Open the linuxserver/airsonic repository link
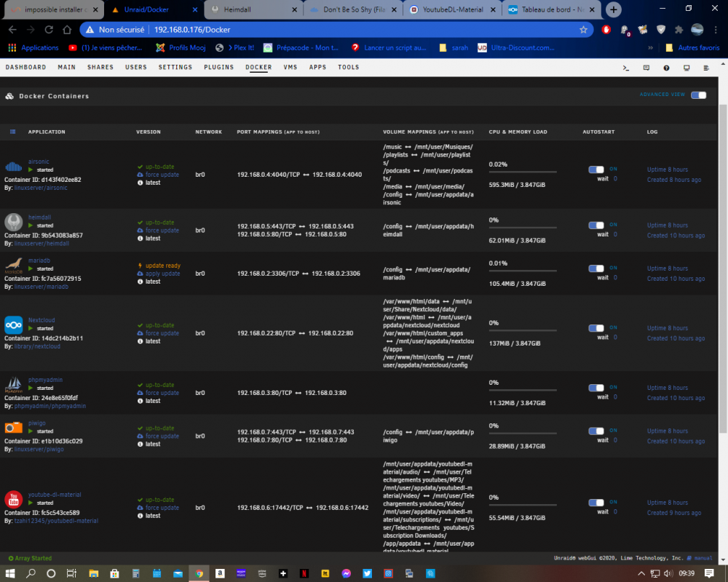Viewport: 728px width, 582px height. [x=41, y=188]
